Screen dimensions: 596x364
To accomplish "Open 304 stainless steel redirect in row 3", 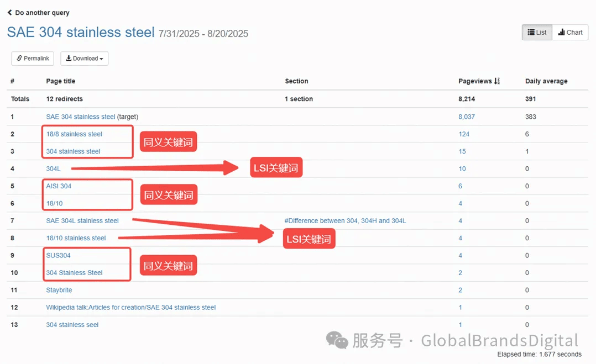I will pos(74,151).
